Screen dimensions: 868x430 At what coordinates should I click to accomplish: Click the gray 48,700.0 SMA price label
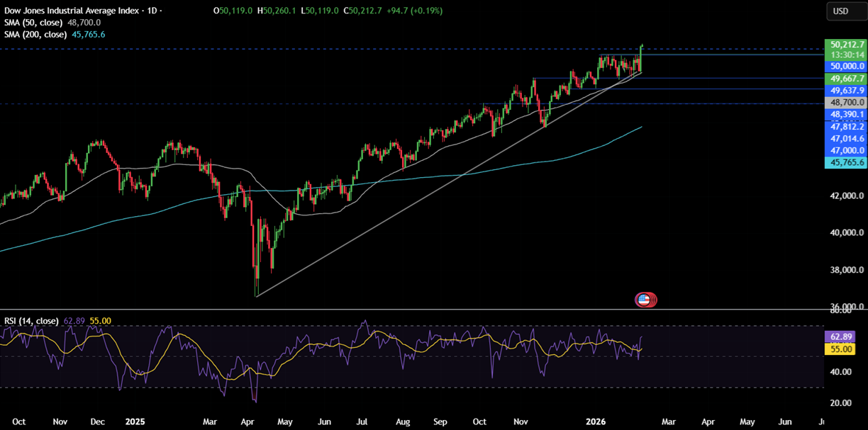(x=846, y=102)
